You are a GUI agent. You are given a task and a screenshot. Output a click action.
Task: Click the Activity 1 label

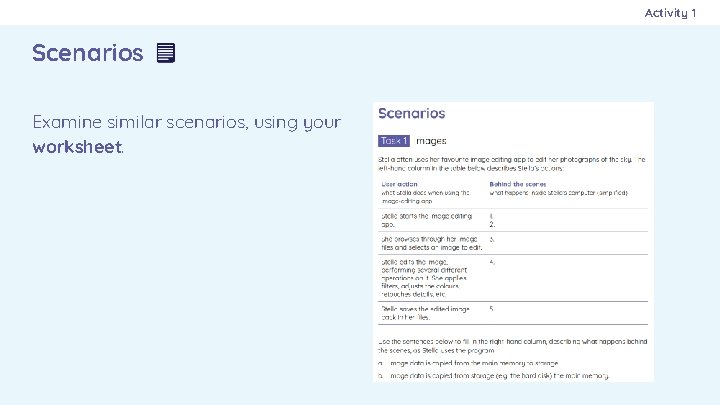(670, 12)
